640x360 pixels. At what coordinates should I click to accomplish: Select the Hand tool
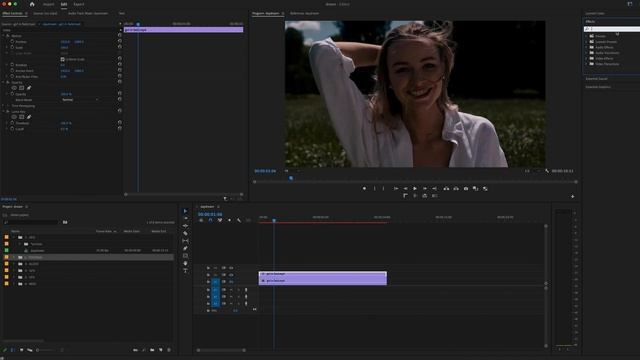185,263
